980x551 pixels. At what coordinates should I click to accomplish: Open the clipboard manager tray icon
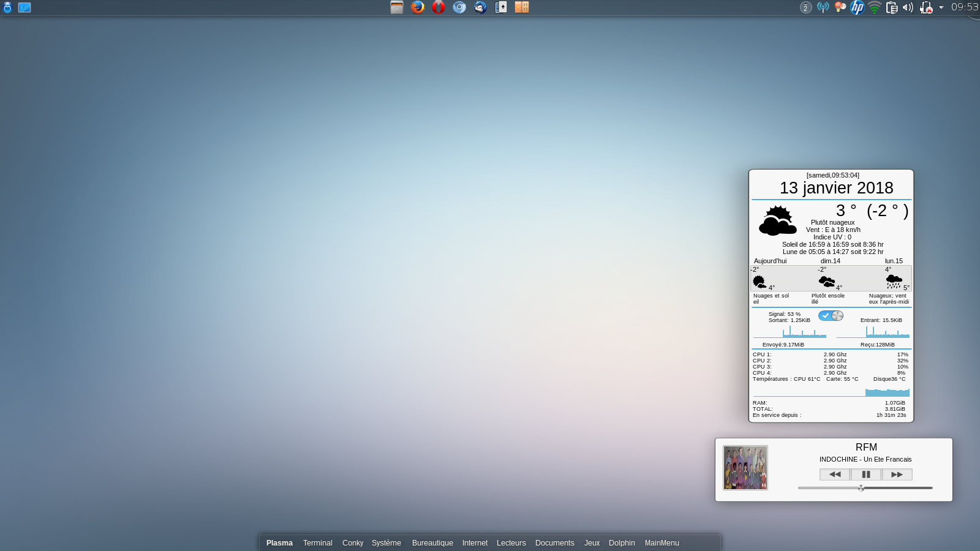point(892,7)
